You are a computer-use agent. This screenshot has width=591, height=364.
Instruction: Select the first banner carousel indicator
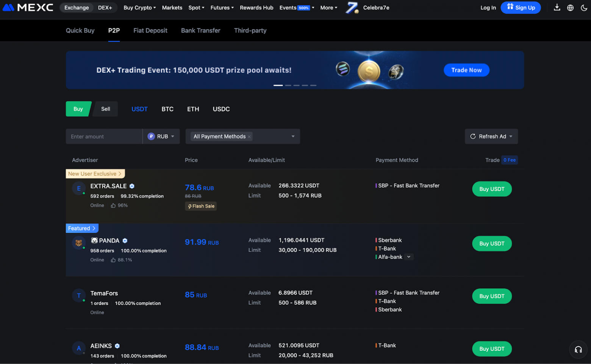[278, 86]
